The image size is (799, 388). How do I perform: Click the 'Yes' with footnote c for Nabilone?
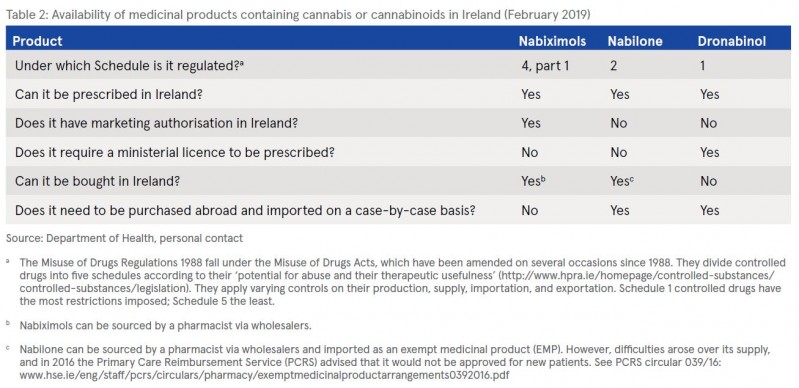(x=622, y=181)
